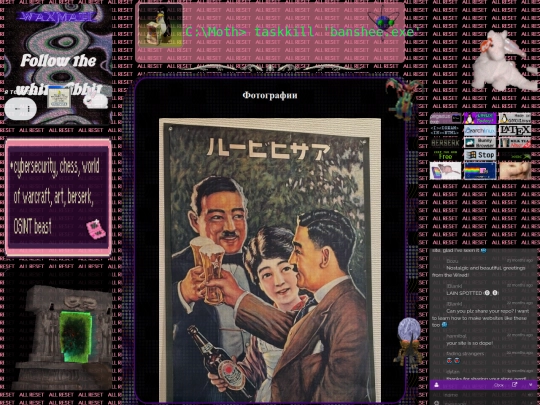Click the white oval player widget
Screen dimensions: 540x405
(x=20, y=109)
